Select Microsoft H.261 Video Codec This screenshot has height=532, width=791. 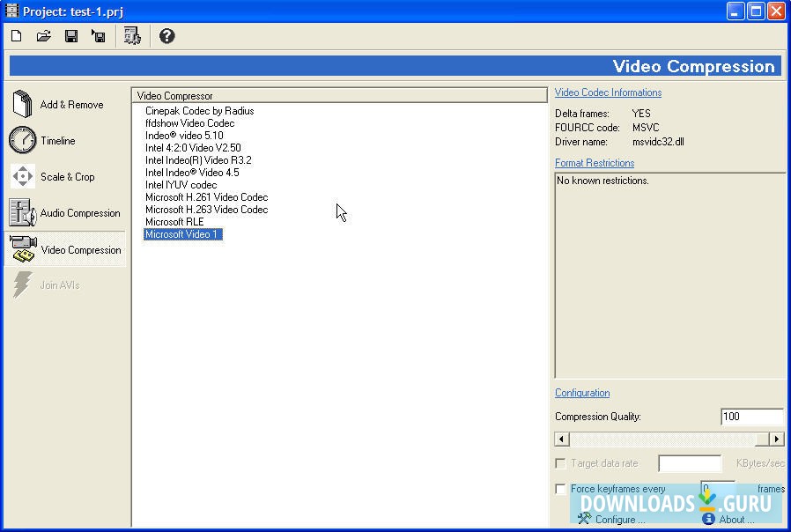206,197
